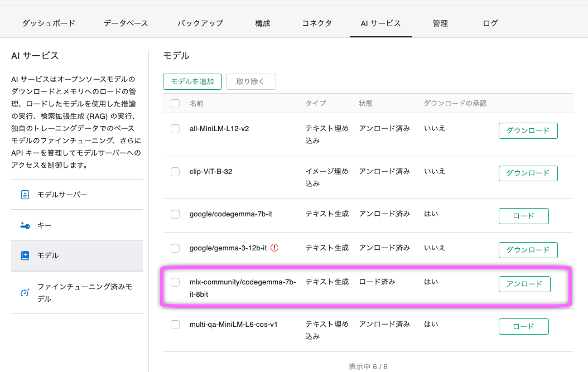Click the タイプ column header
Viewport: 588px width, 372px height.
316,104
